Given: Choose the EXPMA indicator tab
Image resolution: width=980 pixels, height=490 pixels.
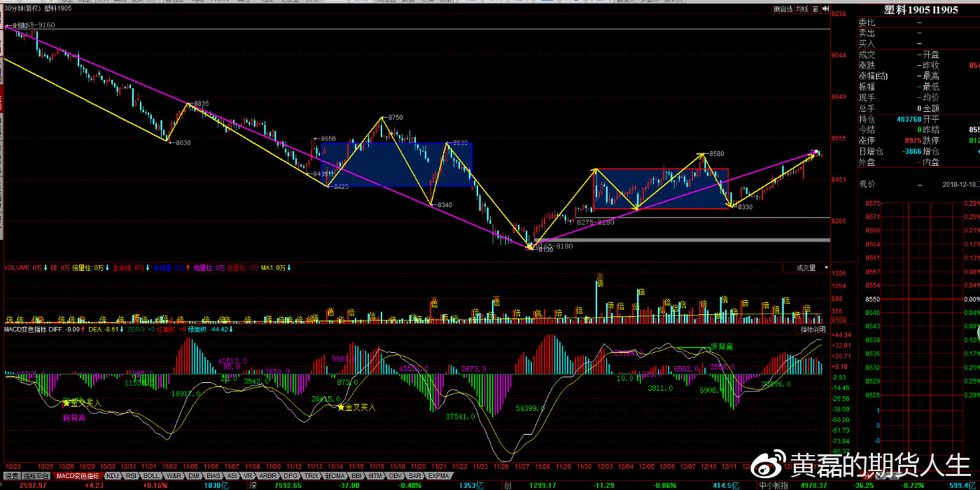Looking at the screenshot, I should pyautogui.click(x=438, y=475).
